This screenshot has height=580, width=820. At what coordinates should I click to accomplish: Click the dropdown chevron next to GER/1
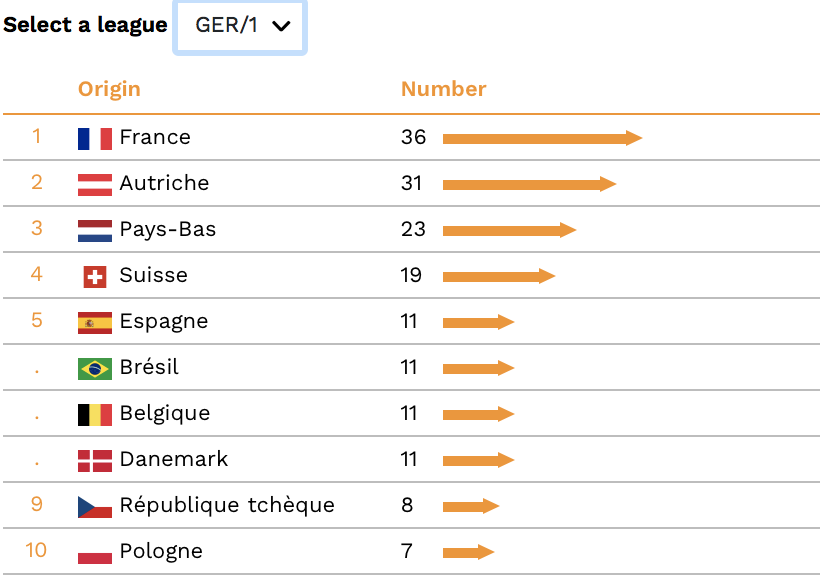[281, 26]
